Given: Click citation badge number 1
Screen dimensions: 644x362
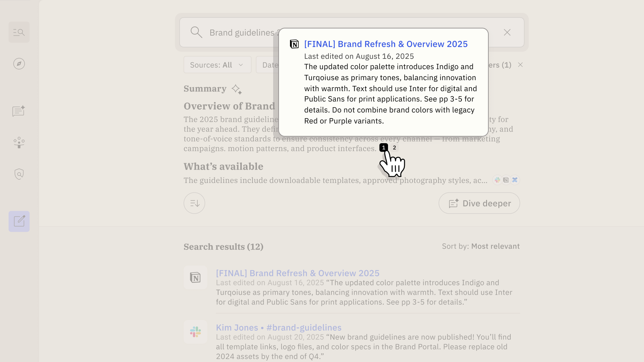Looking at the screenshot, I should coord(383,148).
